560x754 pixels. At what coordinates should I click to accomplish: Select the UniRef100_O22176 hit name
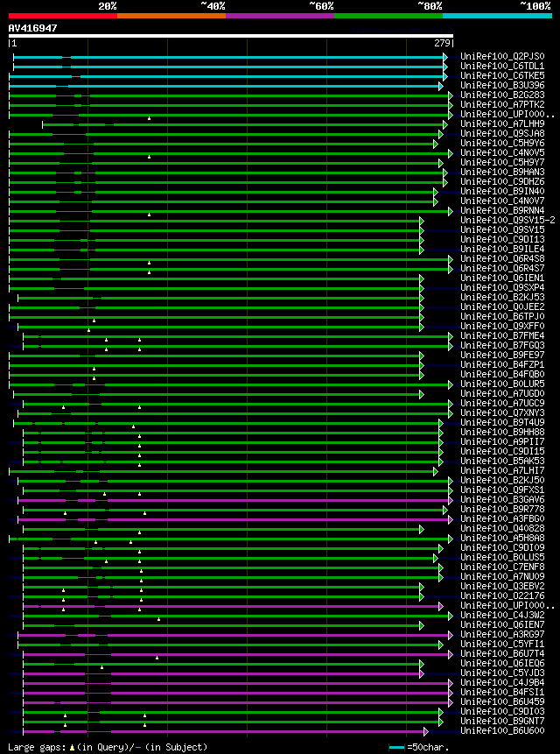pyautogui.click(x=502, y=596)
